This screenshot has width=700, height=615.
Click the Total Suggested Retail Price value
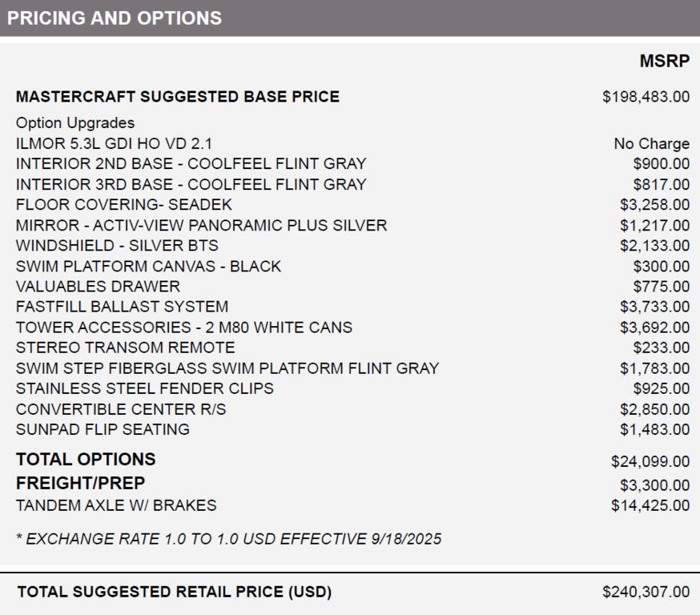point(646,593)
